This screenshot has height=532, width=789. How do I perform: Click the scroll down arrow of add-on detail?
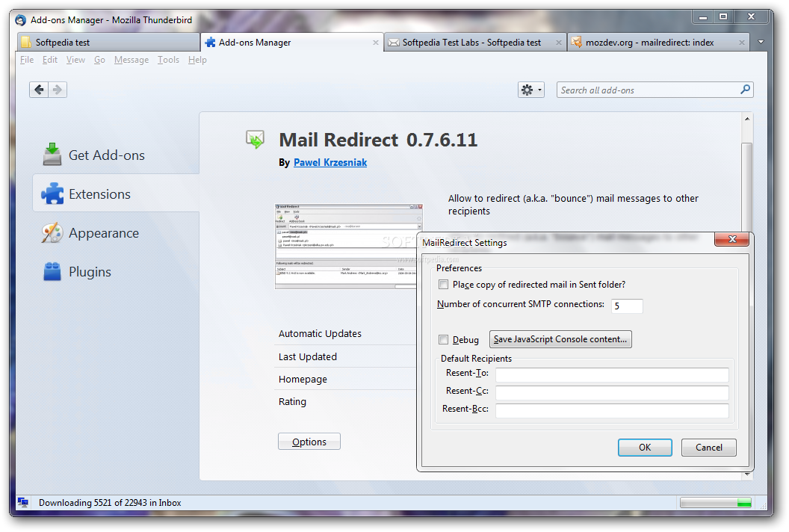[x=747, y=474]
